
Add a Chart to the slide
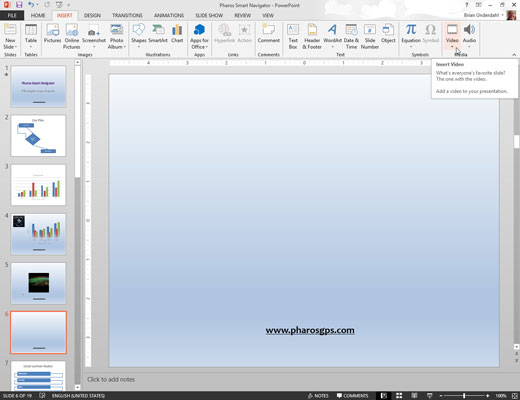point(177,34)
